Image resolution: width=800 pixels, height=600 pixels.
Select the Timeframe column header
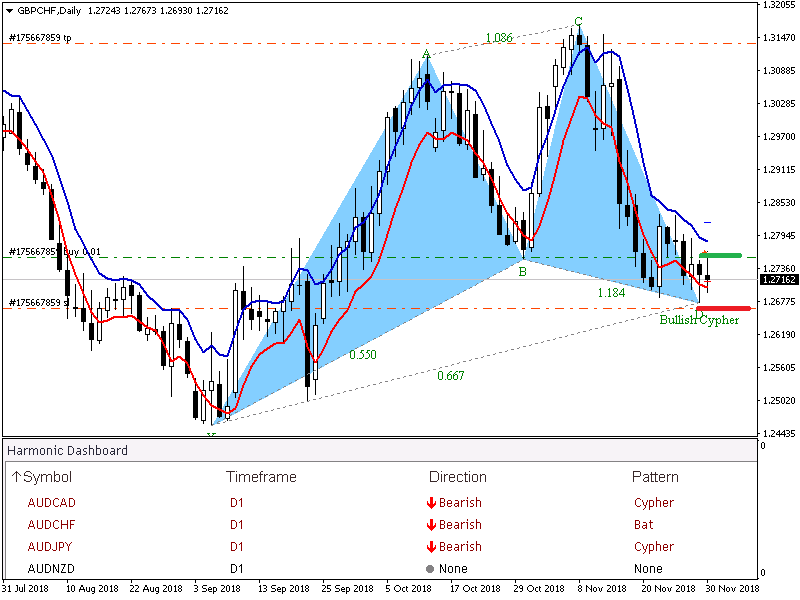click(x=261, y=477)
